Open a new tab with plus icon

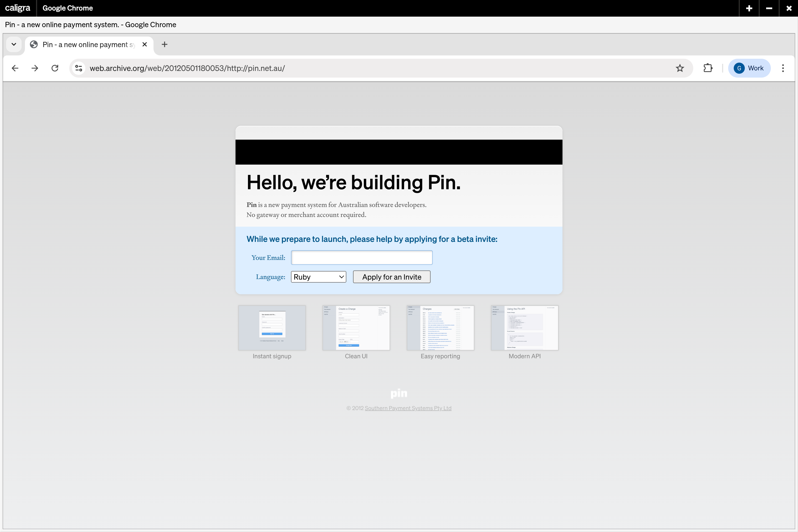(x=165, y=44)
